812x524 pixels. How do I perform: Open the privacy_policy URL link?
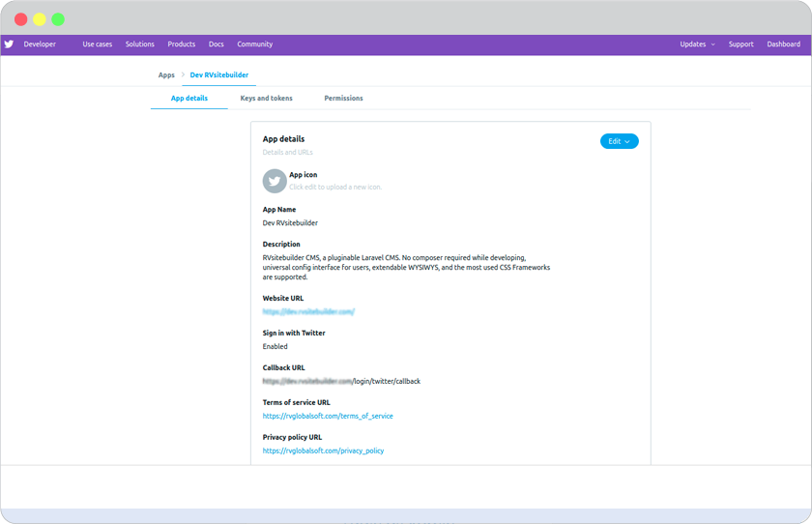click(323, 451)
